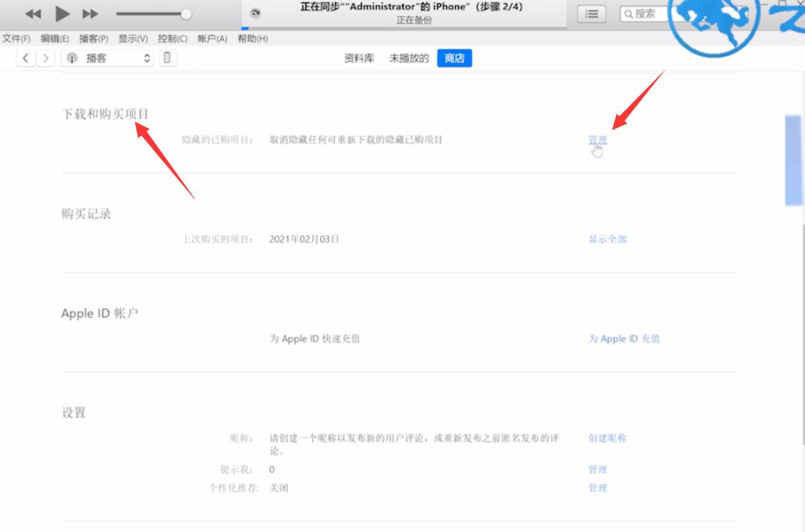Viewport: 805px width, 532px height.
Task: Open the Up Next list icon
Action: (x=592, y=13)
